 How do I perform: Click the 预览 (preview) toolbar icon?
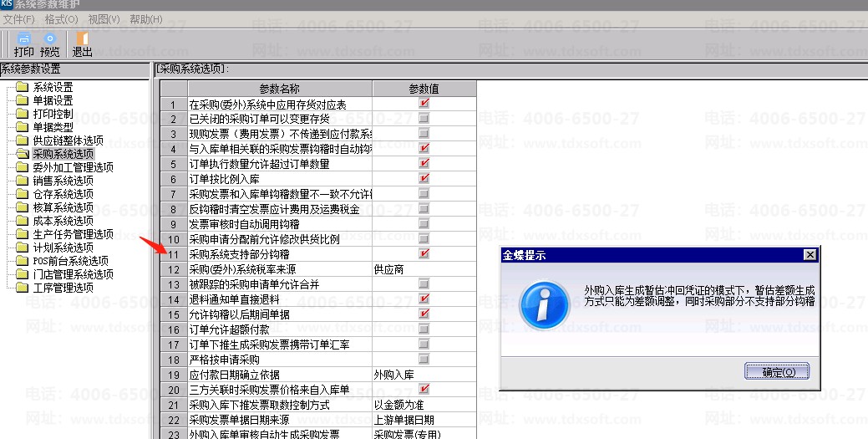50,38
